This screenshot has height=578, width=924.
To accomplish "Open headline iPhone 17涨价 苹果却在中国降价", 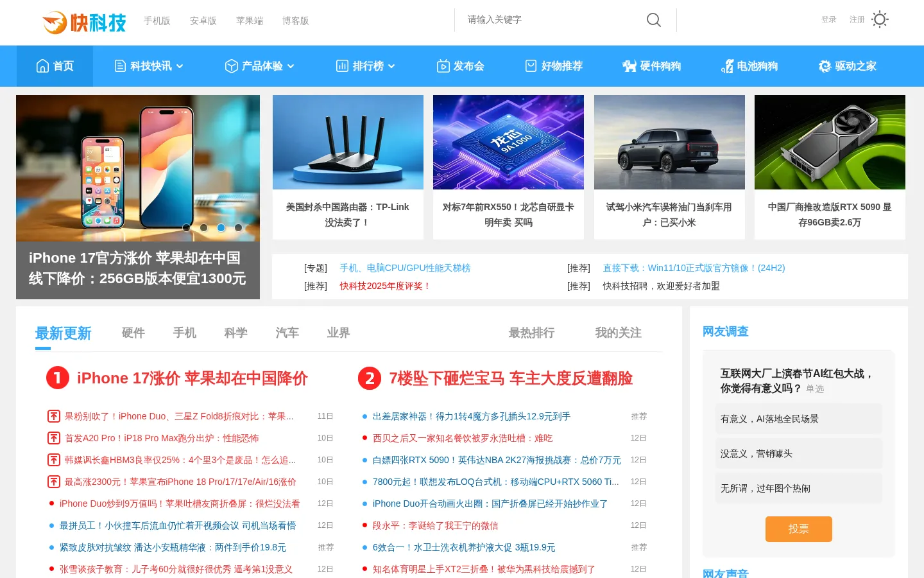I will (x=193, y=378).
